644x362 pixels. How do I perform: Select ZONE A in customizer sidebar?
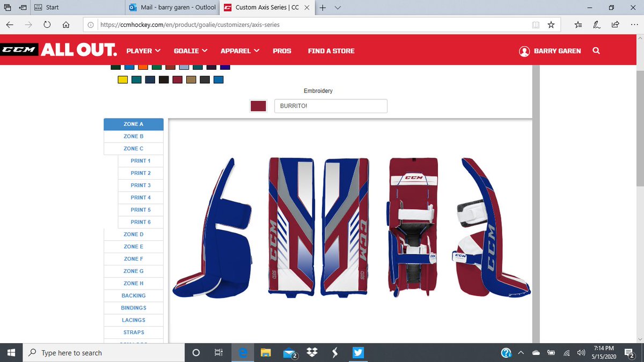pos(133,124)
